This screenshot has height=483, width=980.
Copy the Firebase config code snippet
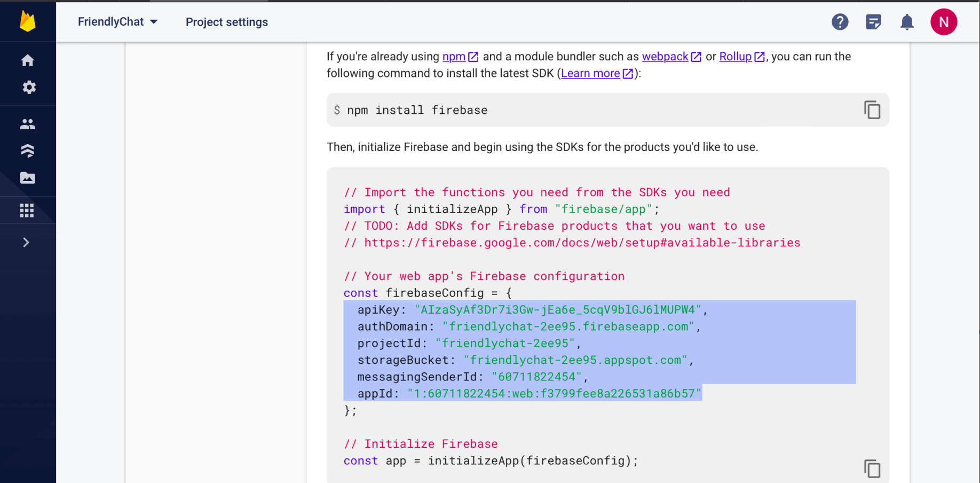click(x=872, y=469)
